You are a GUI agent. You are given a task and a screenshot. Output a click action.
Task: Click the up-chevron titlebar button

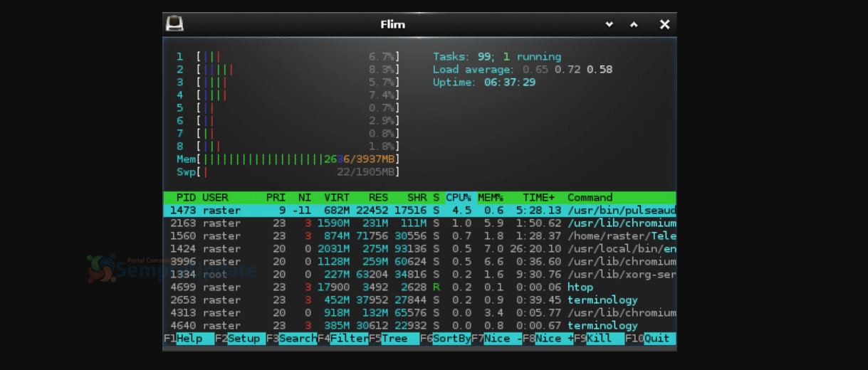pyautogui.click(x=634, y=24)
